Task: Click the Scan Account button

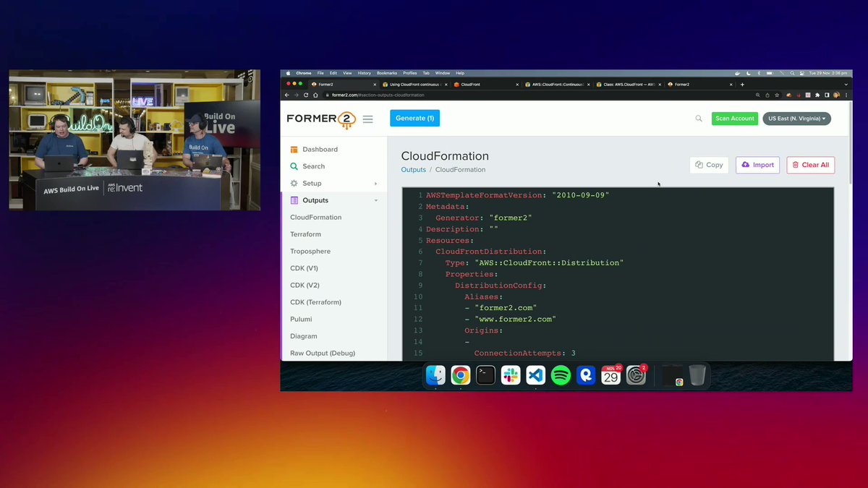Action: tap(735, 119)
